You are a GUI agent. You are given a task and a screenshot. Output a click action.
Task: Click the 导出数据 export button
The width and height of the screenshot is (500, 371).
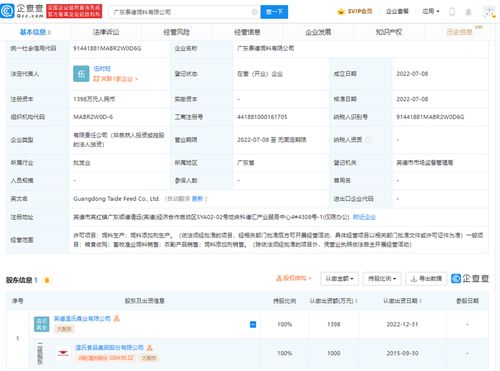coord(426,279)
